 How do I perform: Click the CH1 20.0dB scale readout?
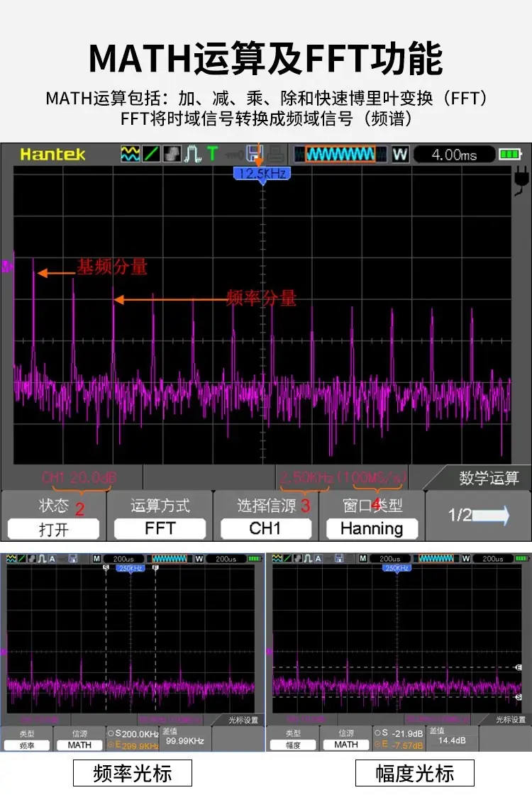click(79, 477)
